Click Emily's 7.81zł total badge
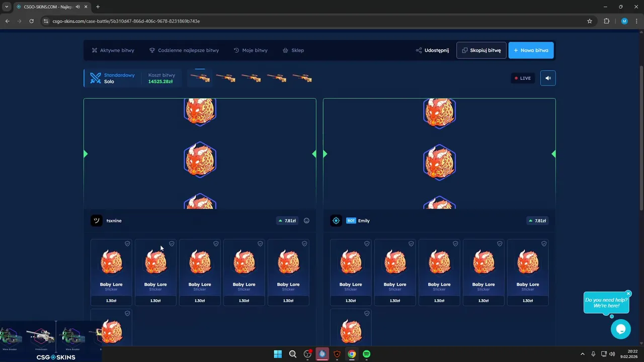 537,221
